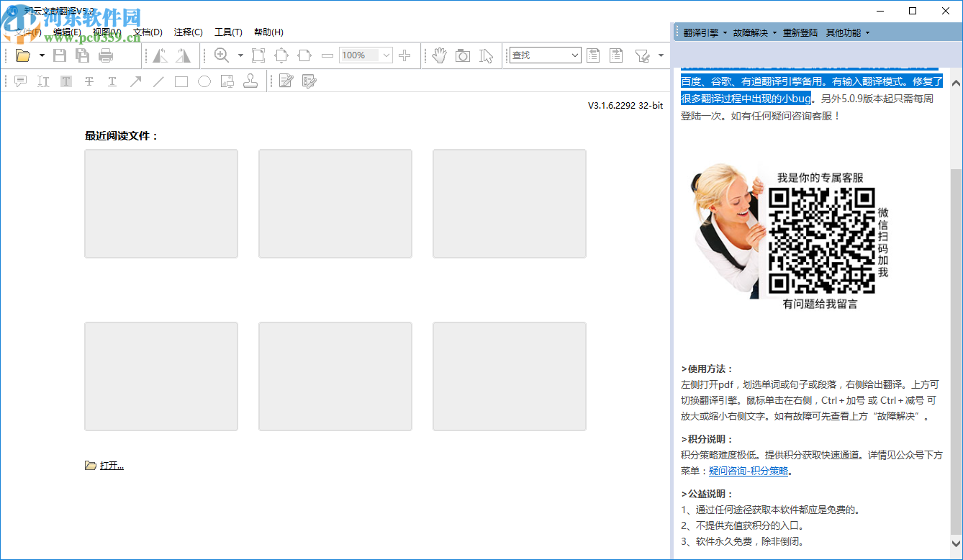Click the Save All (double disk) icon

point(83,55)
